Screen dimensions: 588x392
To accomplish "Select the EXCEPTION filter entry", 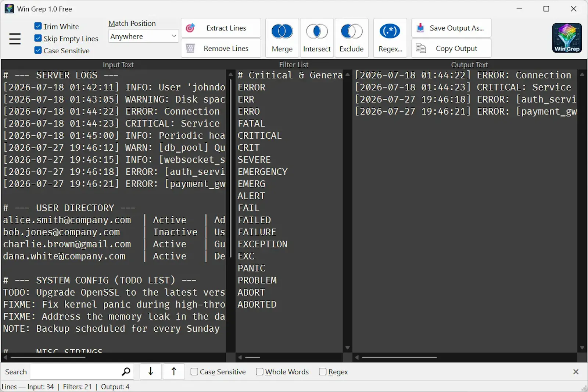I will (262, 244).
